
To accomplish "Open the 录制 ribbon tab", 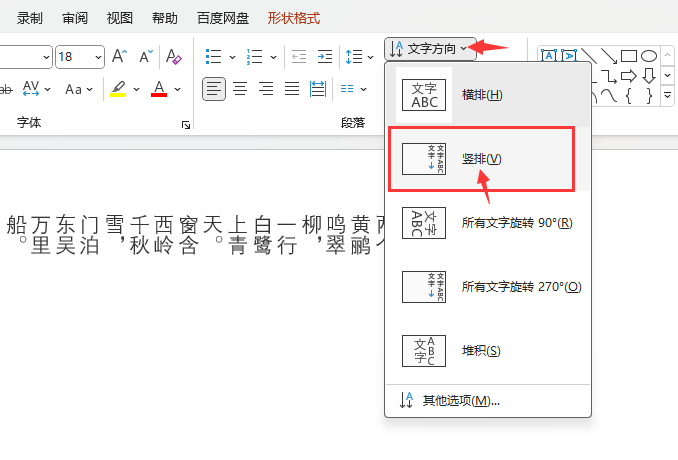I will (29, 18).
